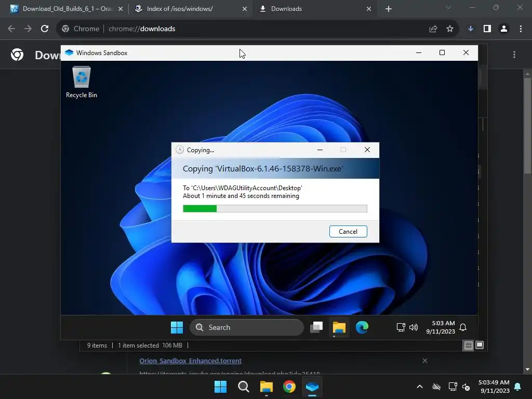Close the Index of /isos/windows/ tab
This screenshot has width=532, height=399.
(x=245, y=9)
